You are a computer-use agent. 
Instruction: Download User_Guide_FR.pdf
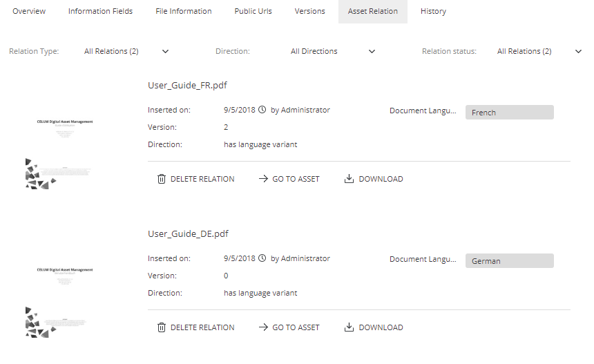374,179
